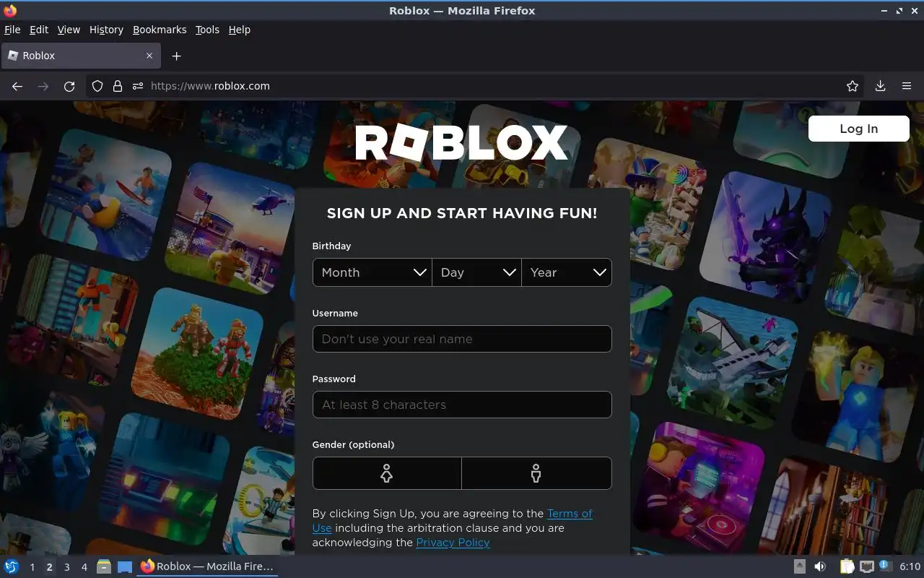
Task: Click the Roblox logo
Action: 461,143
